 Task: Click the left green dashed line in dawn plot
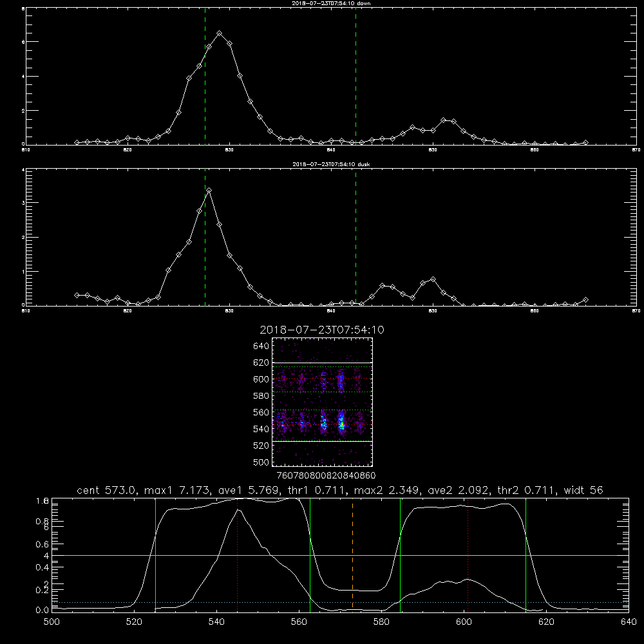coord(205,77)
